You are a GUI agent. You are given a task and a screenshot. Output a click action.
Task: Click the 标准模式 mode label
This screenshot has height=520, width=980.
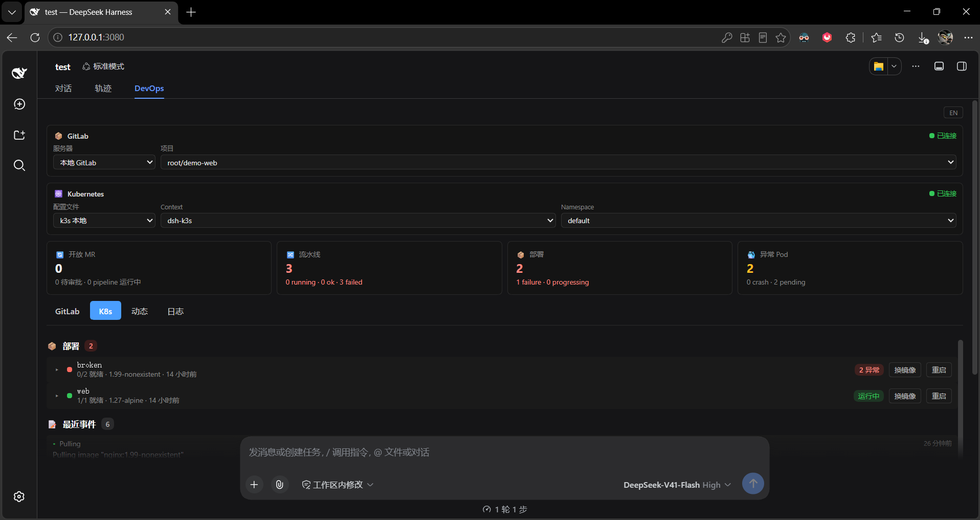103,67
